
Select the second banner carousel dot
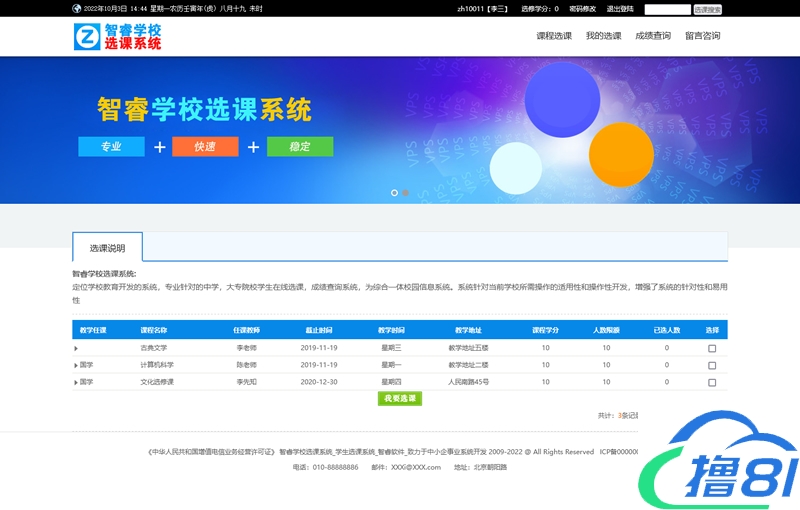pos(406,193)
